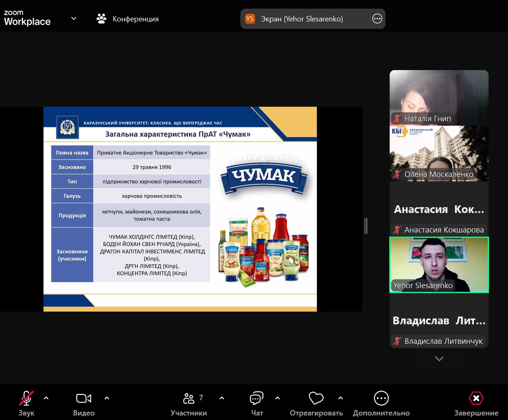This screenshot has width=508, height=420.
Task: Open the Участники participants panel
Action: point(189,403)
